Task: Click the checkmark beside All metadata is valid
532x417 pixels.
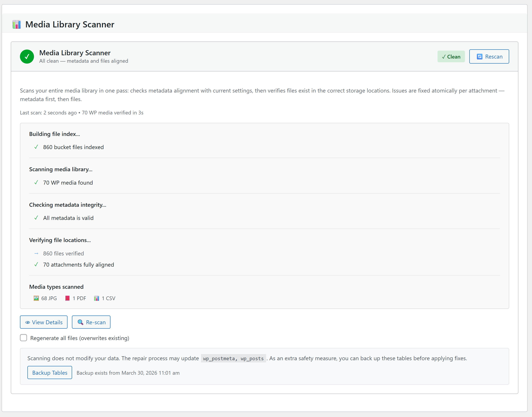Action: tap(36, 218)
